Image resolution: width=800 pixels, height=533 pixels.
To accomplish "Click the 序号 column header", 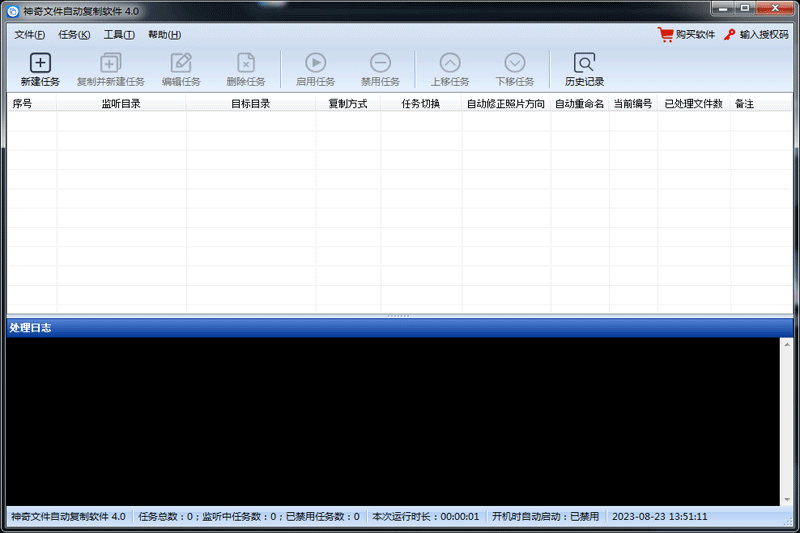I will (x=32, y=104).
